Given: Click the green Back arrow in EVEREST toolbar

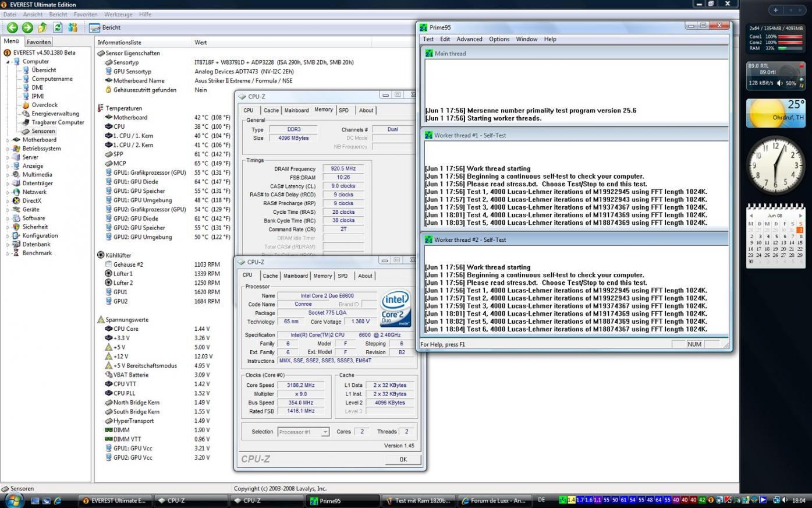Looking at the screenshot, I should click(x=12, y=27).
